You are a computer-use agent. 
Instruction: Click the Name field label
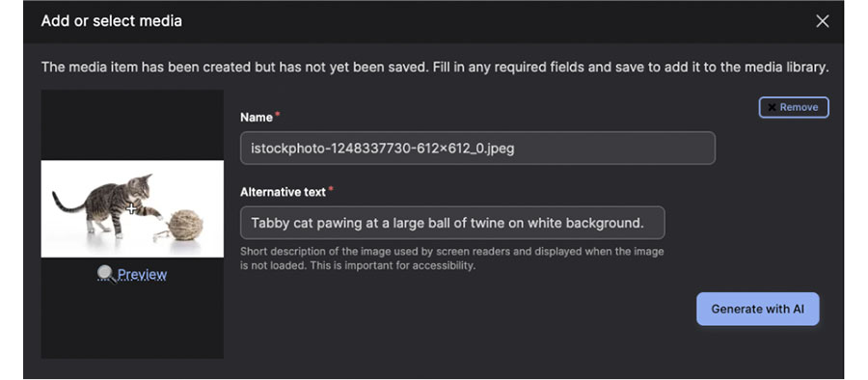(257, 118)
